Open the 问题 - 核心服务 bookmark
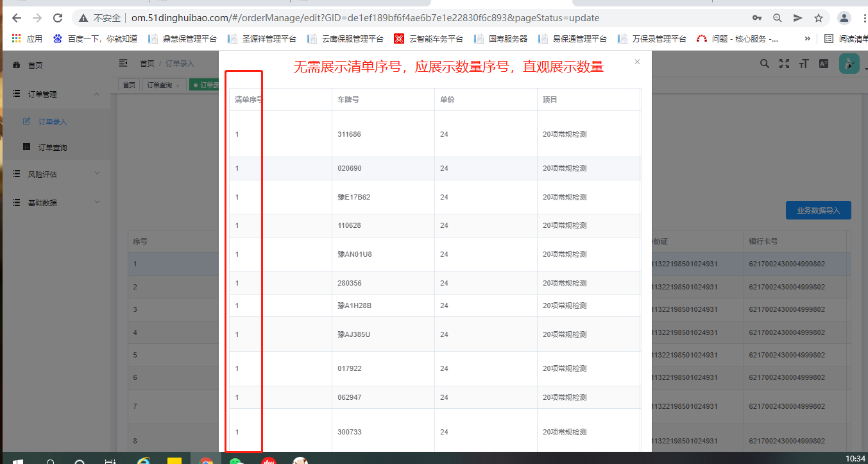Screen dimensions: 868x464 [738, 39]
